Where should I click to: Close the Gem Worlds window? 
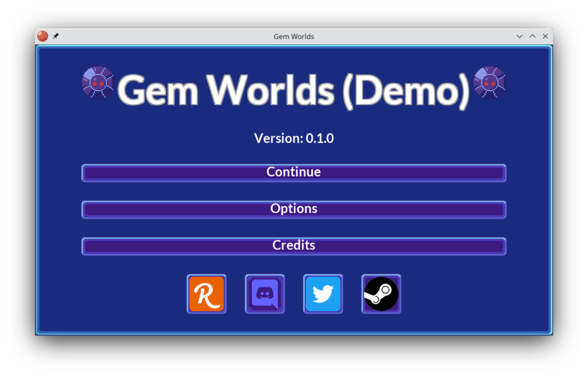pos(545,36)
